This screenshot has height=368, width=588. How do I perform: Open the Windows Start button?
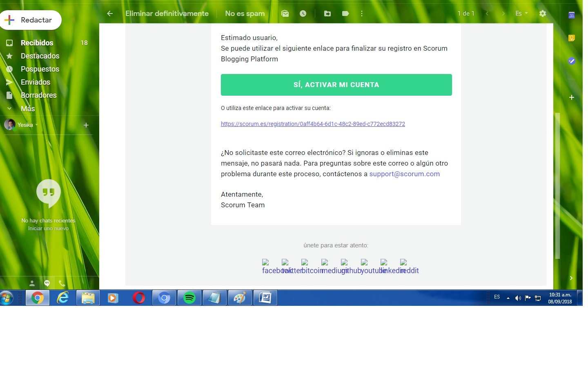coord(6,298)
